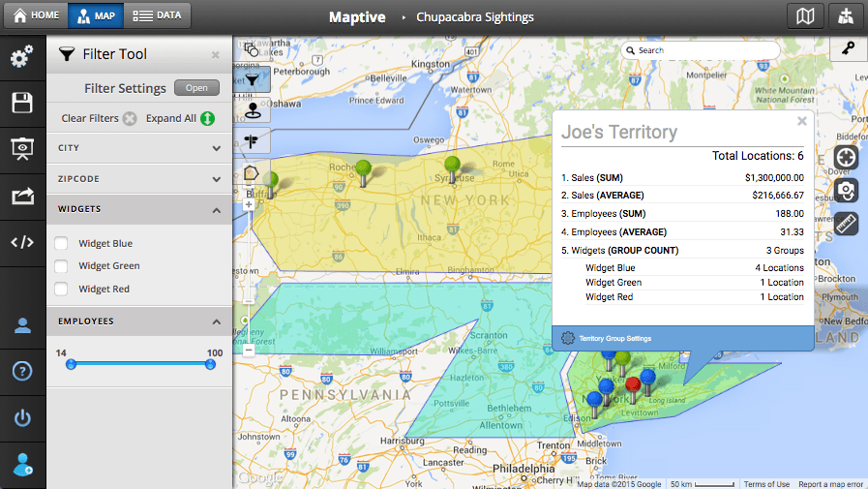Switch to the MAP tab
The image size is (868, 489).
pos(96,15)
